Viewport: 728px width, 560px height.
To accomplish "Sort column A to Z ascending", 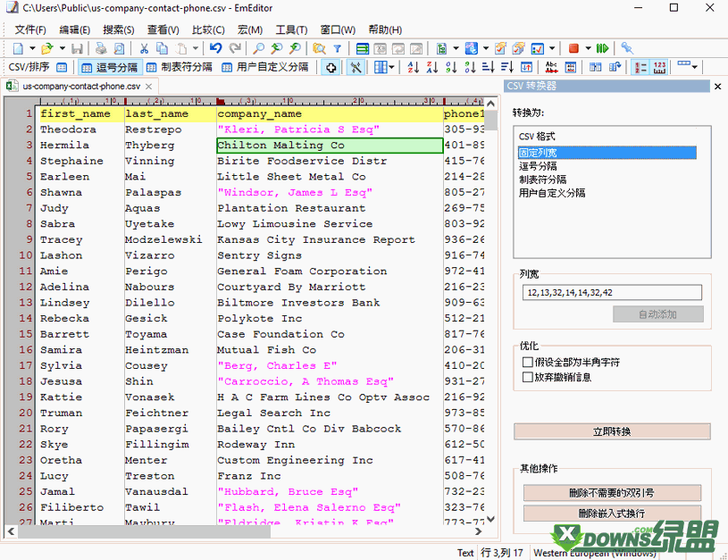I will click(414, 67).
